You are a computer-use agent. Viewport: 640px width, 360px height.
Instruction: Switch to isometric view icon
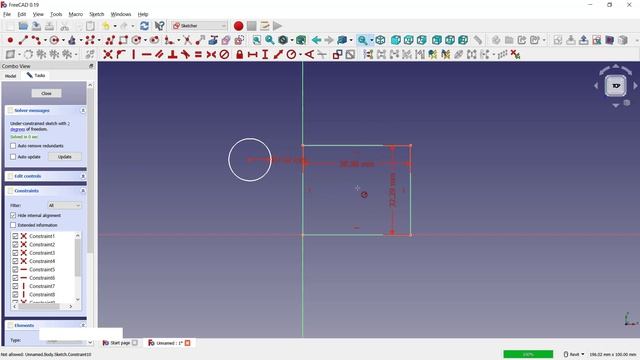[x=380, y=40]
